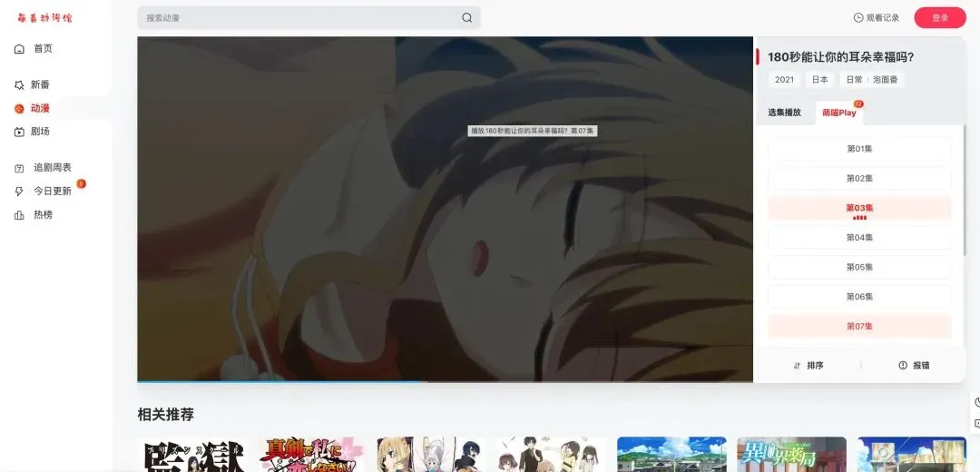Focus the 搜索动漫 search field
Viewport: 980px width, 472px height.
tap(309, 17)
